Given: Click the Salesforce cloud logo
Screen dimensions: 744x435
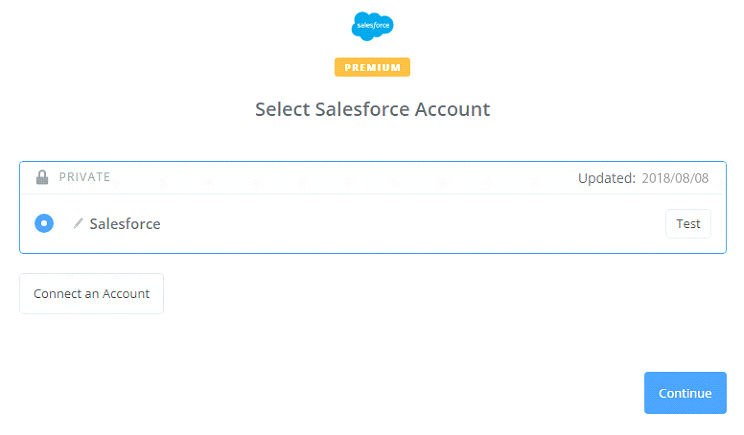Looking at the screenshot, I should tap(372, 26).
